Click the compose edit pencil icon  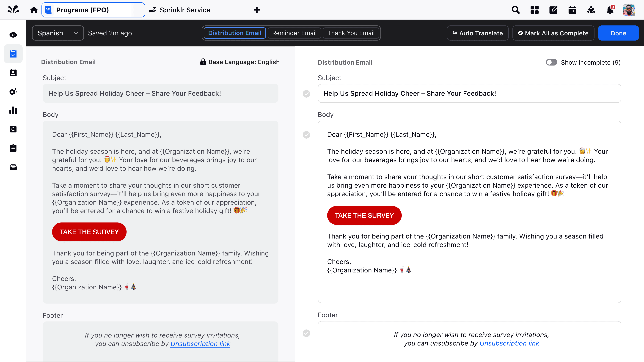pyautogui.click(x=553, y=10)
